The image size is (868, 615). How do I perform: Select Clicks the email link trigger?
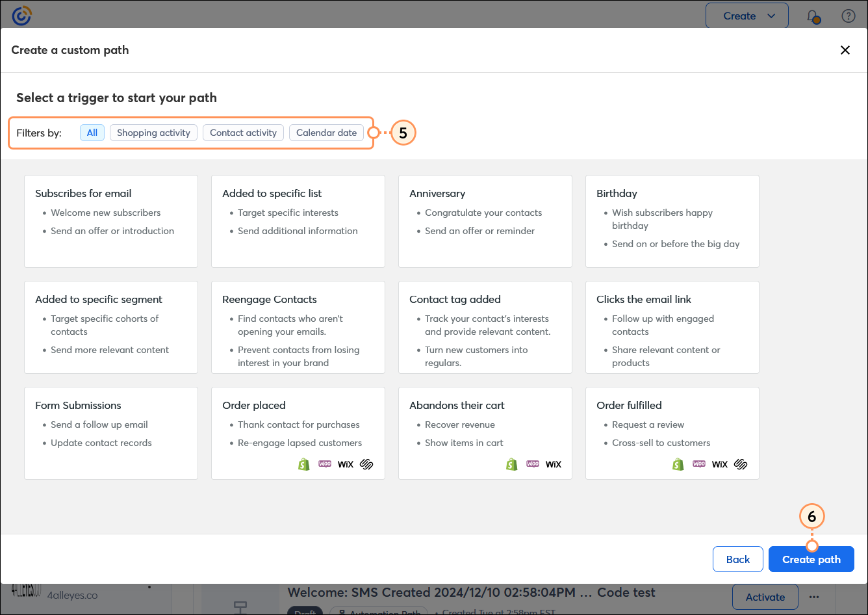[672, 327]
